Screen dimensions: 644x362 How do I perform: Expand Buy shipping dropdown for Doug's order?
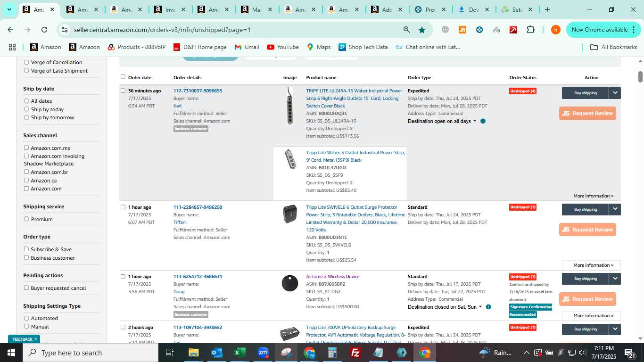pos(615,279)
